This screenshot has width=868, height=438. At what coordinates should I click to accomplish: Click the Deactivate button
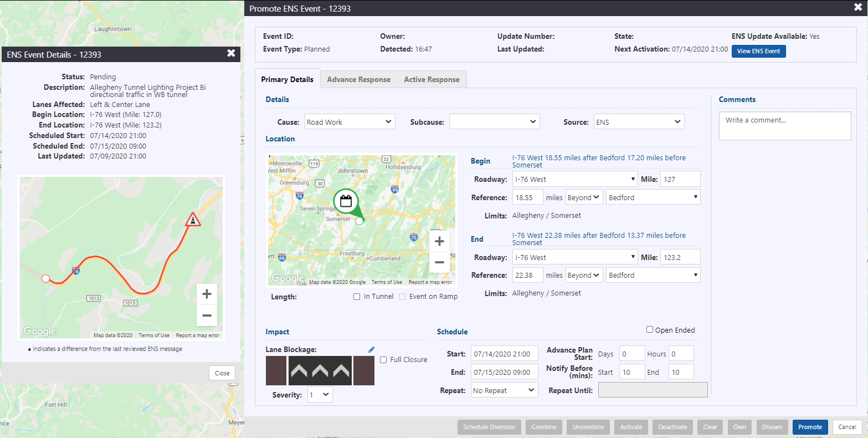(672, 427)
